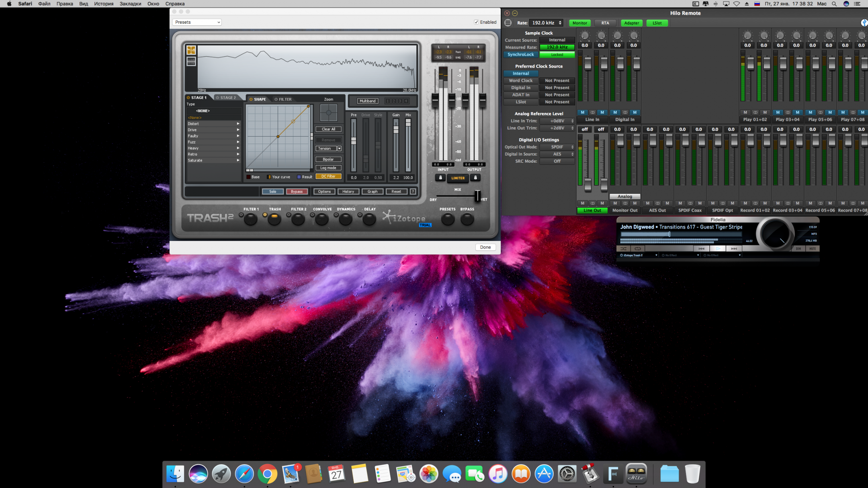Viewport: 868px width, 488px height.
Task: Skip to next track in Fidelia
Action: click(x=734, y=249)
